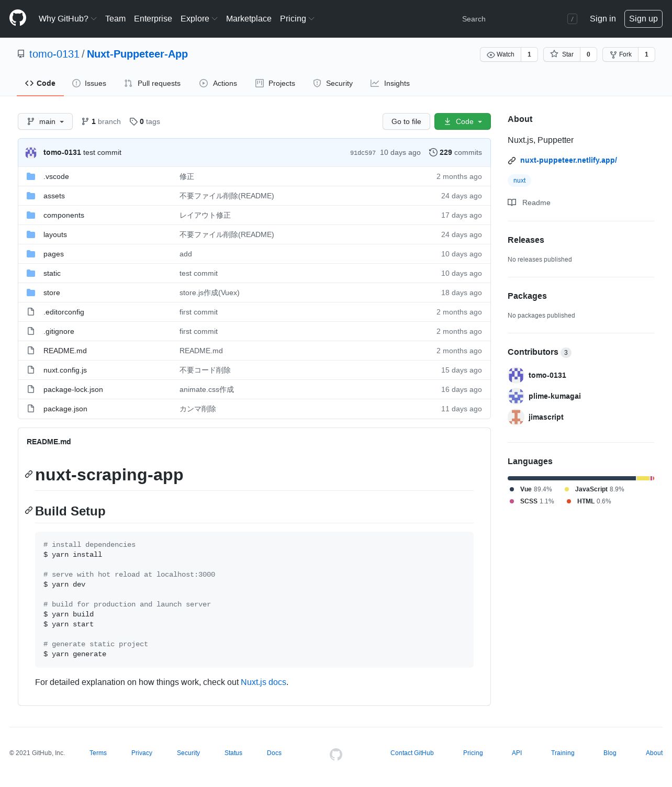
Task: Open the Marketplace header link
Action: point(249,18)
